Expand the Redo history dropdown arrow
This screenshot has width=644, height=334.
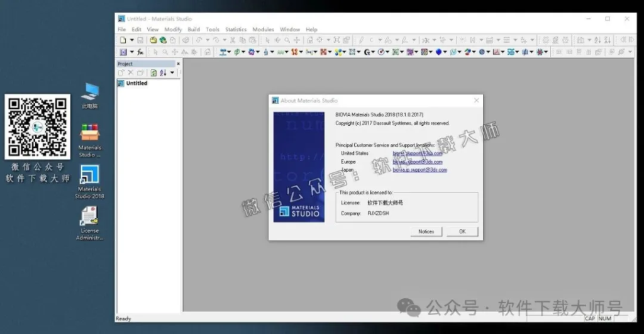click(225, 40)
